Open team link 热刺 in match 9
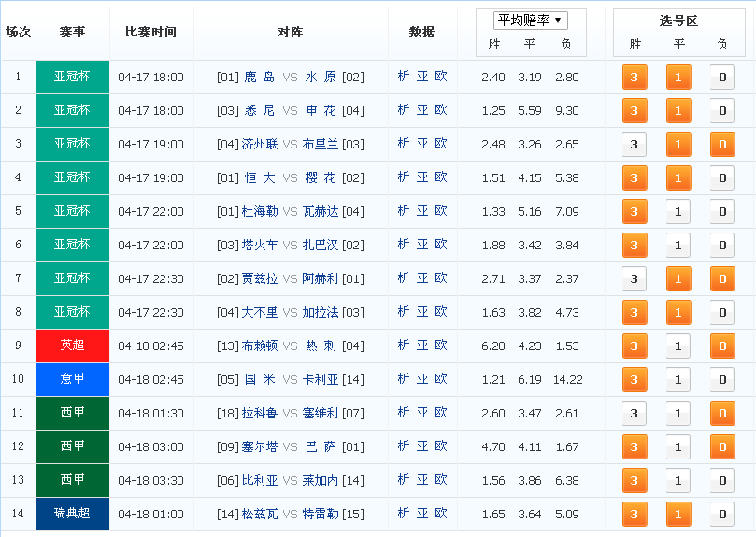This screenshot has width=756, height=537. [321, 346]
